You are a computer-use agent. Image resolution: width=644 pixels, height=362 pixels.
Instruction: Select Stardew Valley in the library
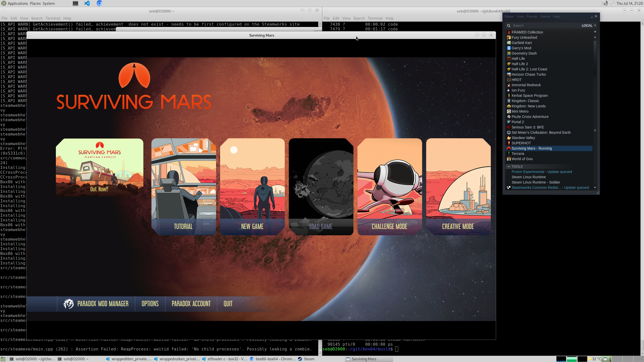[x=523, y=138]
